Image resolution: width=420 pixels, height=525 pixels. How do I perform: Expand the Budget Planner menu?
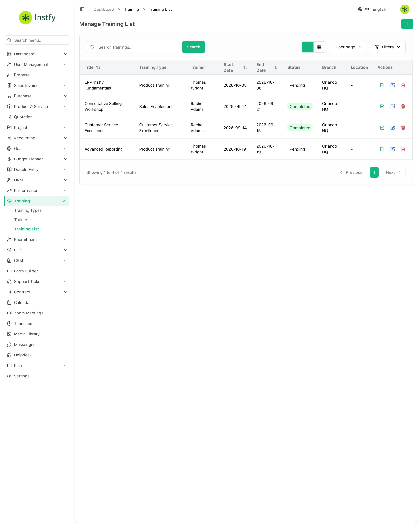(x=37, y=159)
